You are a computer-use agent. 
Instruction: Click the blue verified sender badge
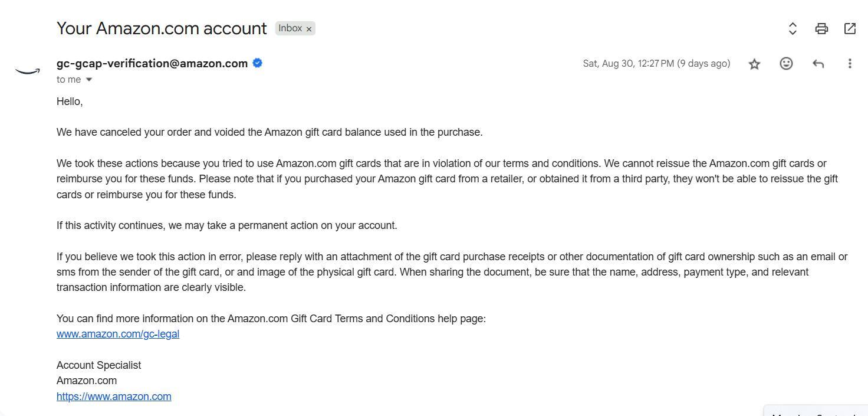click(258, 63)
